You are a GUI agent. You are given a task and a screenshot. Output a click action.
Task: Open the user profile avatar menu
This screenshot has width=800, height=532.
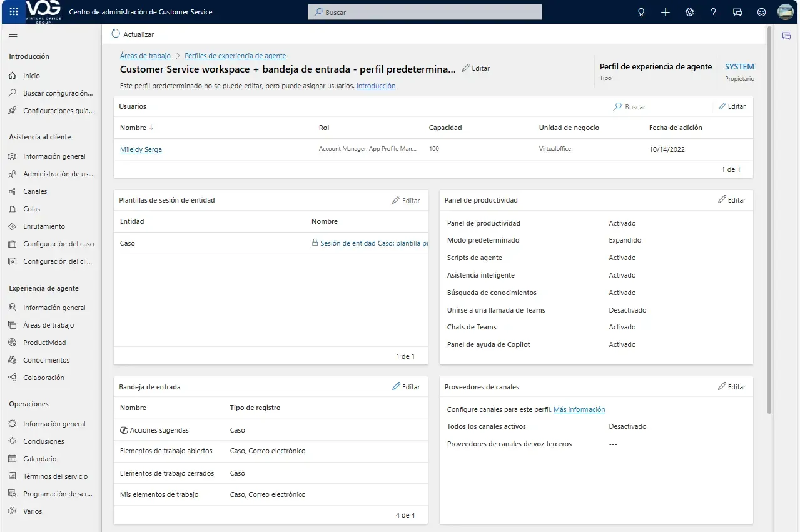785,12
